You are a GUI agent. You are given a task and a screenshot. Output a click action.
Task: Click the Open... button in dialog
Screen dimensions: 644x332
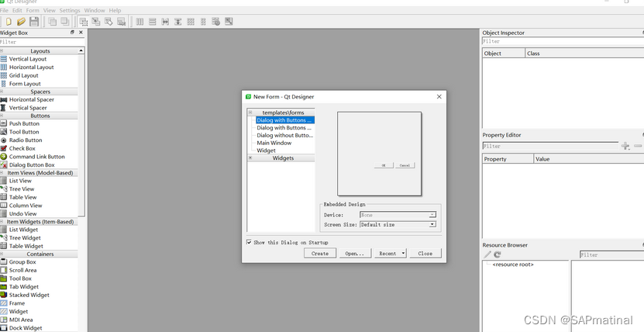(x=355, y=253)
